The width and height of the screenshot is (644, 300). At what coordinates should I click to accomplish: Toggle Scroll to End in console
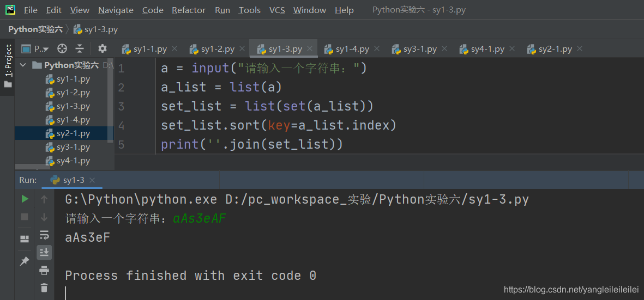point(44,253)
